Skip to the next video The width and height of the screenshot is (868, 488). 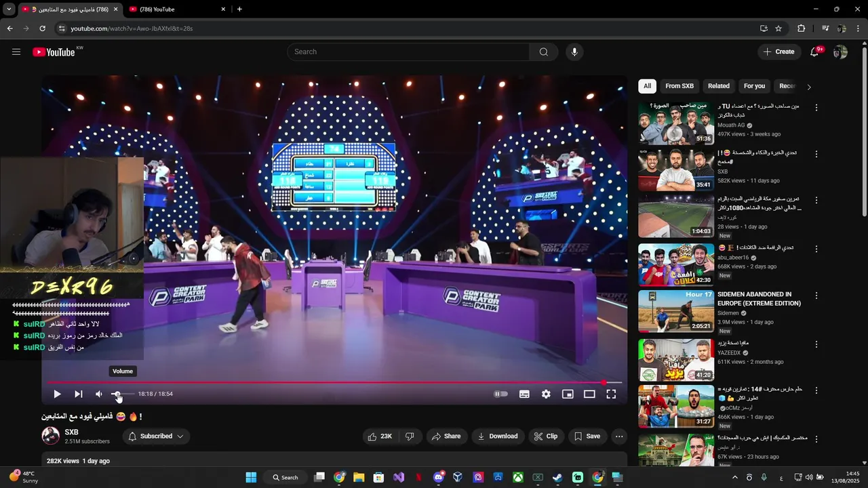pyautogui.click(x=78, y=394)
